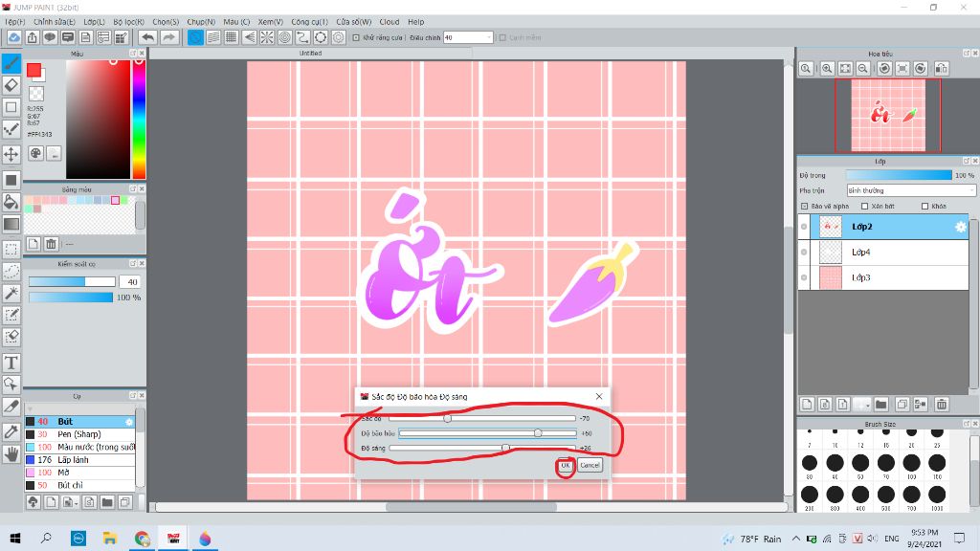This screenshot has width=980, height=551.
Task: Enable the concentric circle snap icon
Action: [285, 37]
